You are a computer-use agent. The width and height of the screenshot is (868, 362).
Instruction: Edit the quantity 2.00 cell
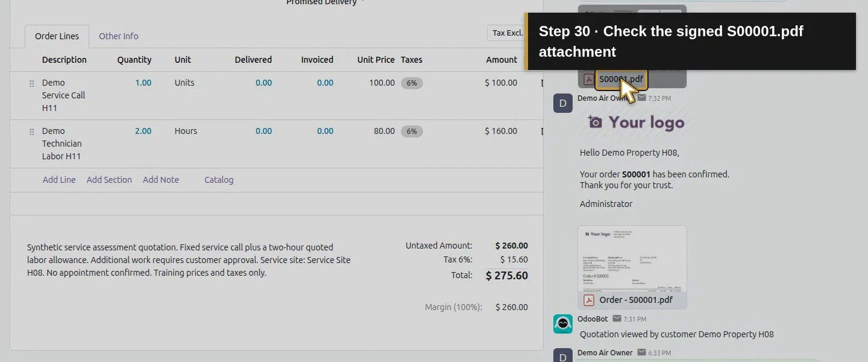[x=143, y=132]
